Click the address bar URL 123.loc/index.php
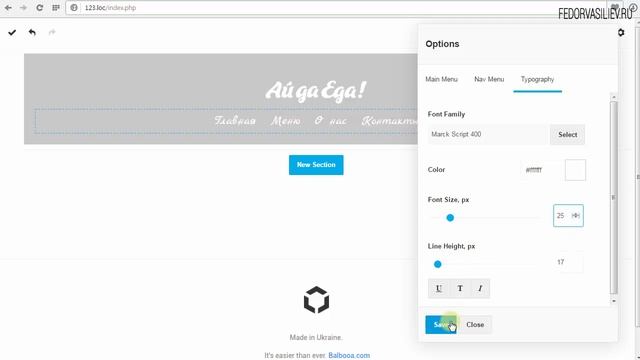The width and height of the screenshot is (640, 360). 110,8
